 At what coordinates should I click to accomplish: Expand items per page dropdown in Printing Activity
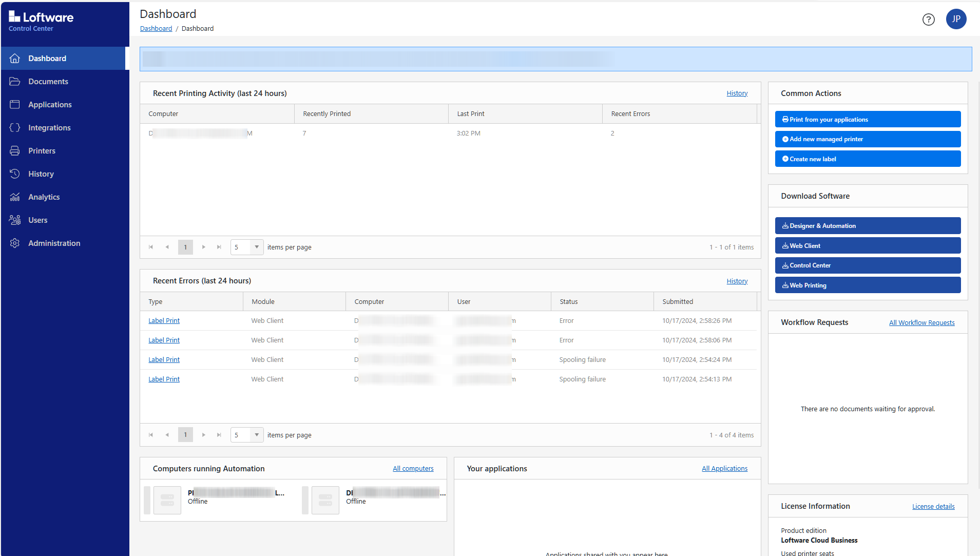click(x=256, y=247)
